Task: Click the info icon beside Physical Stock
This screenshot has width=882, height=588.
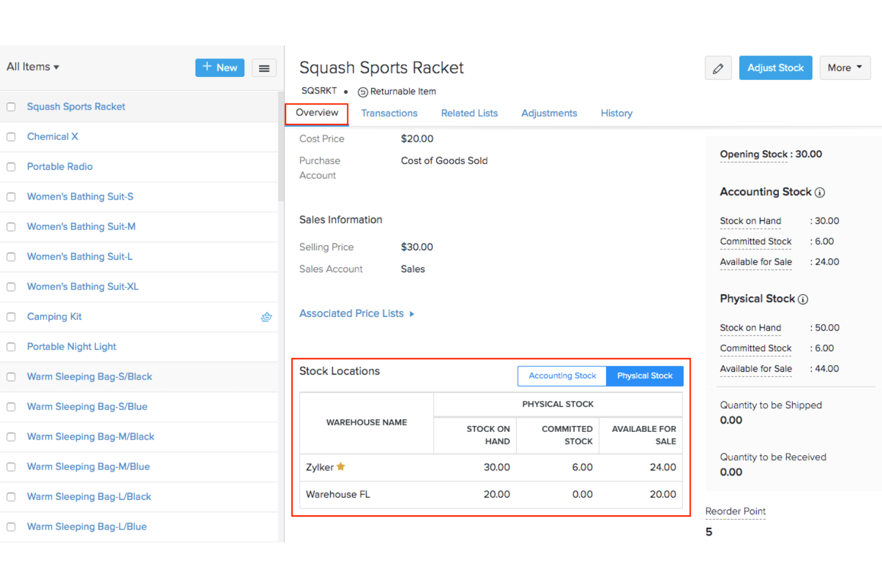Action: coord(803,299)
